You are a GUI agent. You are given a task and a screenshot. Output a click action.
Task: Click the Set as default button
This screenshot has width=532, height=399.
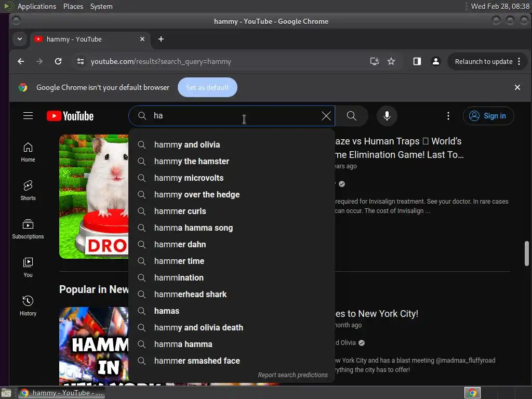[x=207, y=87]
